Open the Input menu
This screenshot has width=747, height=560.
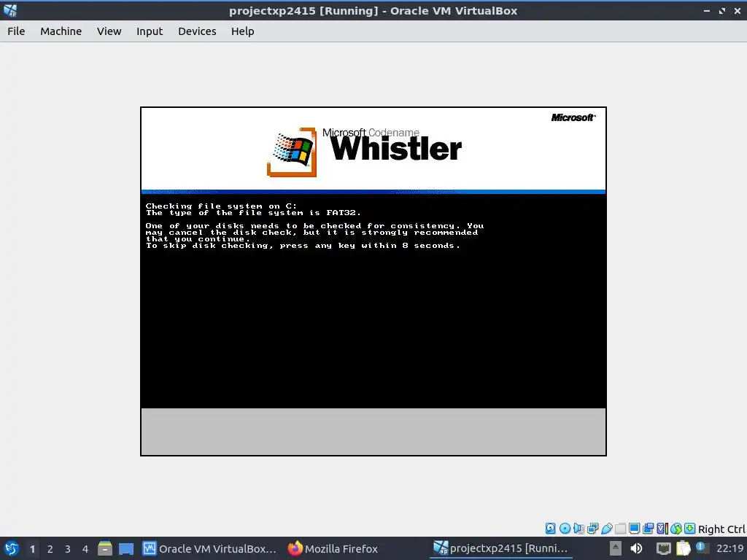pos(150,31)
